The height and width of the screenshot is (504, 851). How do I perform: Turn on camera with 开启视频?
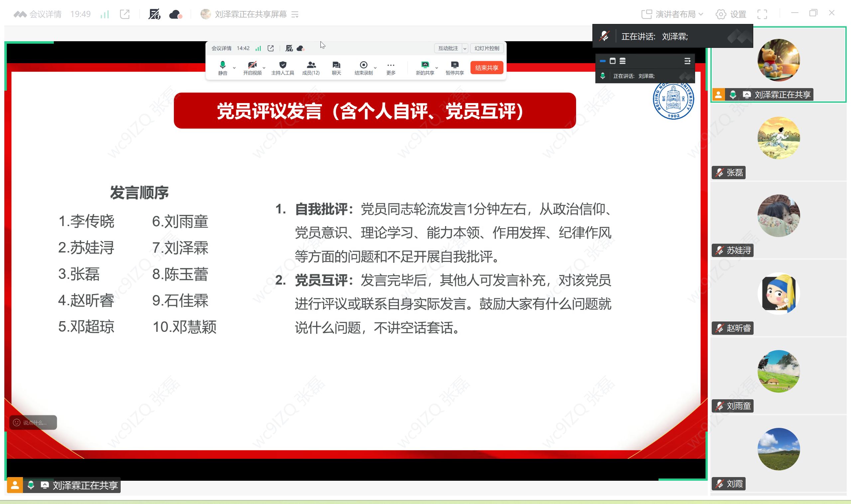[252, 67]
